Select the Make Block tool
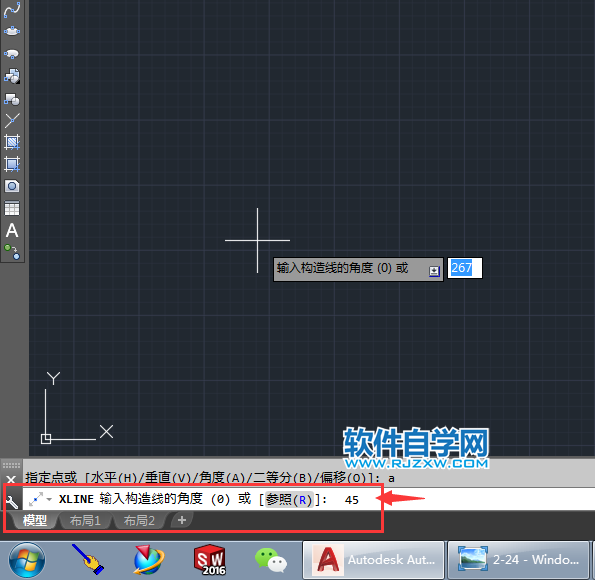595x580 pixels. point(12,99)
